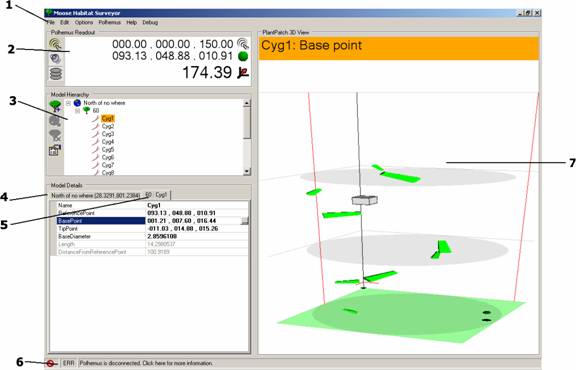Click the BaseDiameter value field

pyautogui.click(x=197, y=236)
